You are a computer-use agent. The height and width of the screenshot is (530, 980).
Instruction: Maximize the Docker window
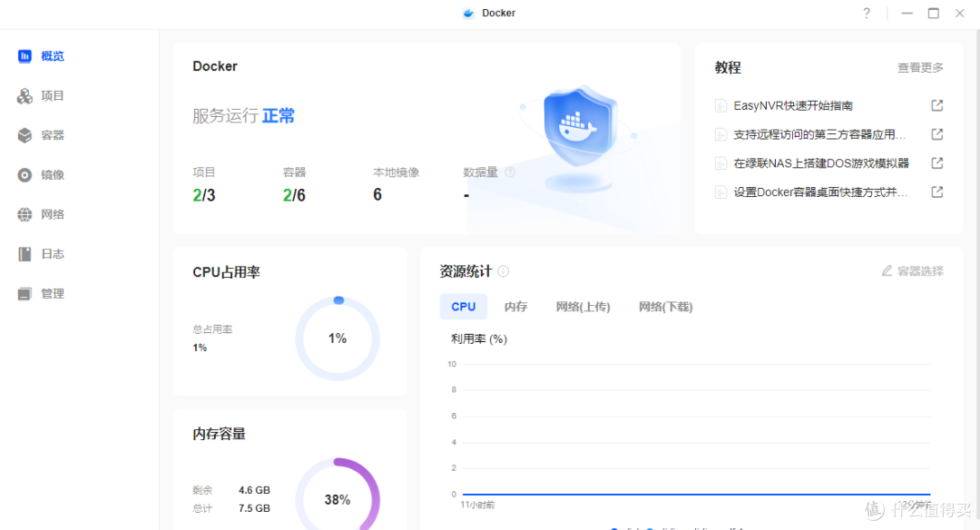click(933, 13)
